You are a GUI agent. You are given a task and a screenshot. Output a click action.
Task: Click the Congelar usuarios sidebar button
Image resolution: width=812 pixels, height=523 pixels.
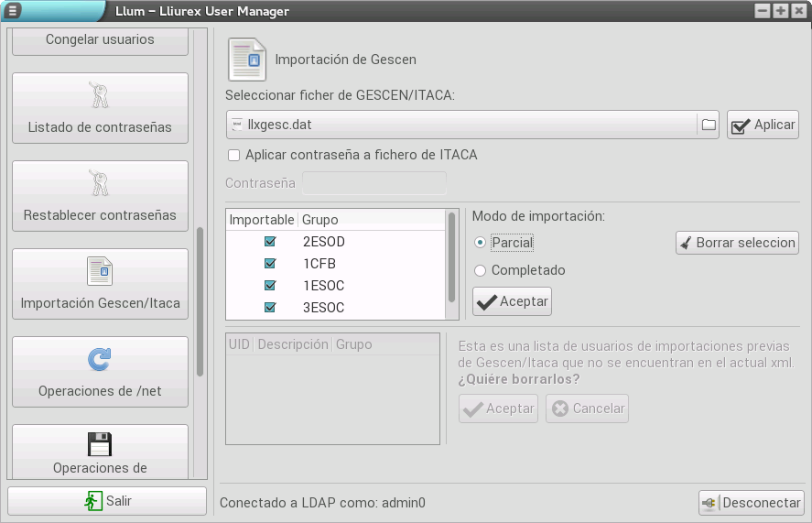click(x=99, y=40)
